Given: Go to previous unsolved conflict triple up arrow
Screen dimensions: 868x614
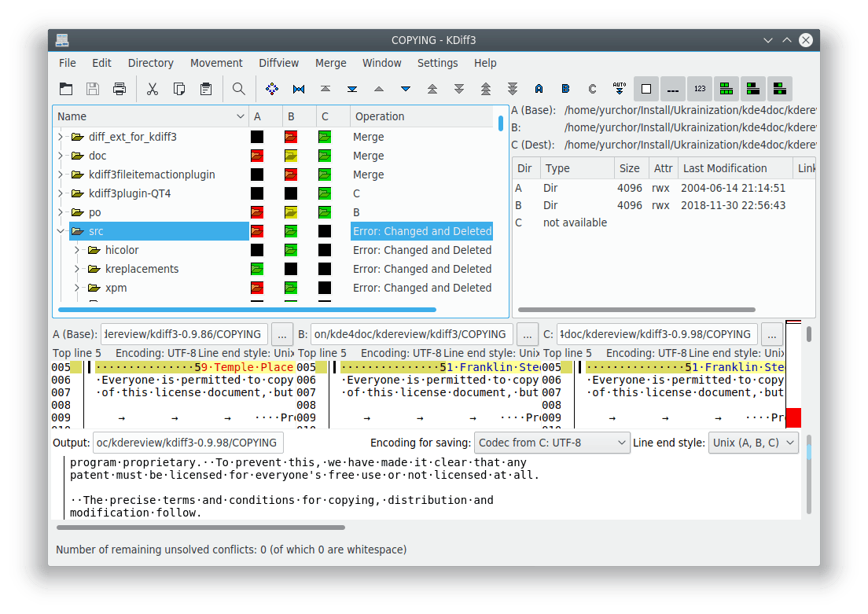Looking at the screenshot, I should 486,89.
